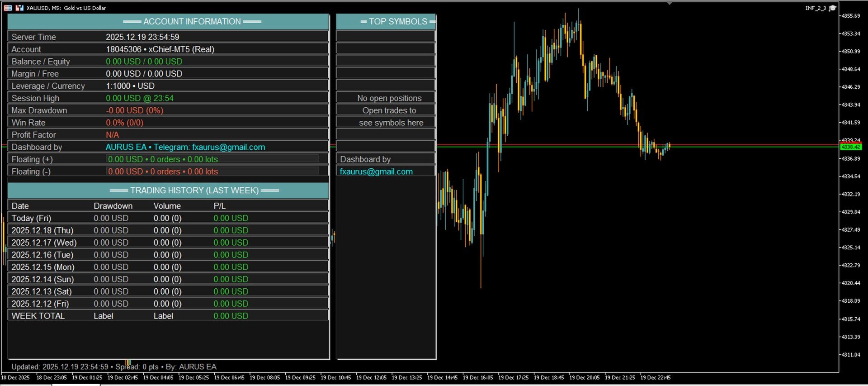Click the chart shift triangle marker at top

670,4
